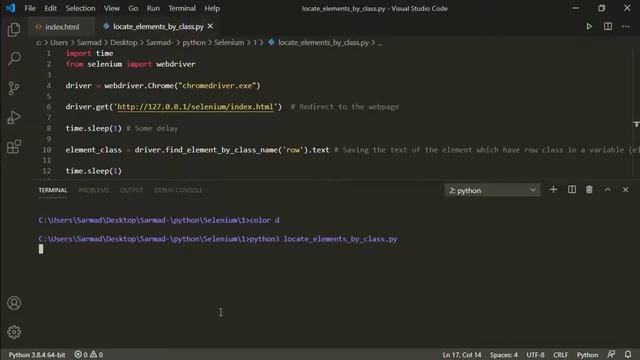Maximize the terminal panel with chevron up
This screenshot has width=640, height=360.
click(608, 190)
